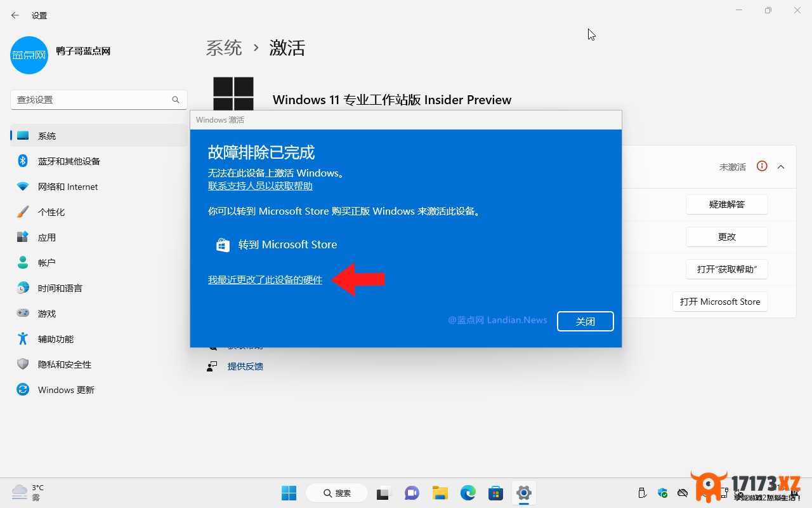Open 应用 settings page

pos(99,237)
